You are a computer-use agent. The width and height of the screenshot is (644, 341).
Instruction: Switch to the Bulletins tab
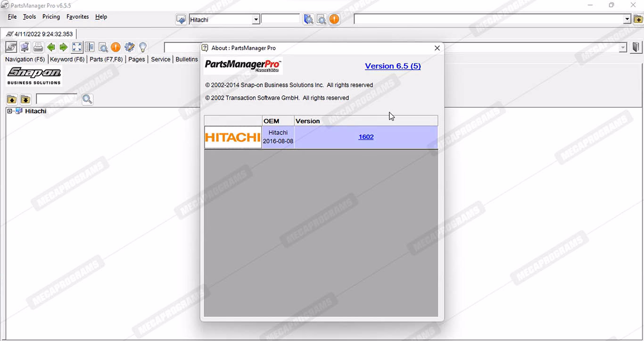[x=187, y=59]
